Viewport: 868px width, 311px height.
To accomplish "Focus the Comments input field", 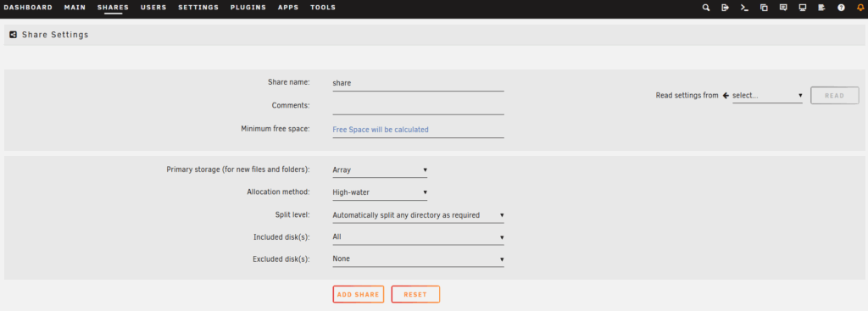I will (x=418, y=106).
